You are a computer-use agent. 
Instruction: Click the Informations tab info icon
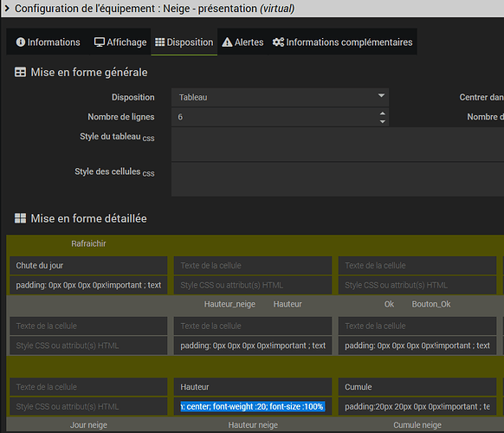tap(21, 42)
